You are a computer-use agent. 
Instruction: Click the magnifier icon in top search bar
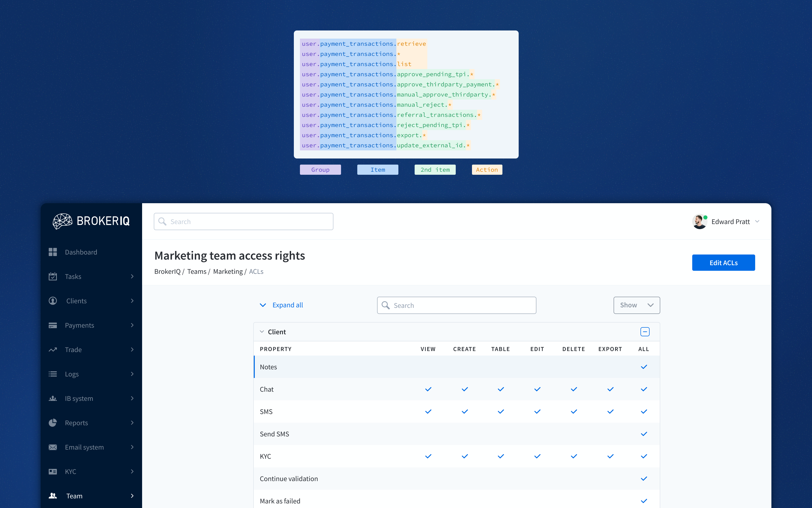click(162, 221)
